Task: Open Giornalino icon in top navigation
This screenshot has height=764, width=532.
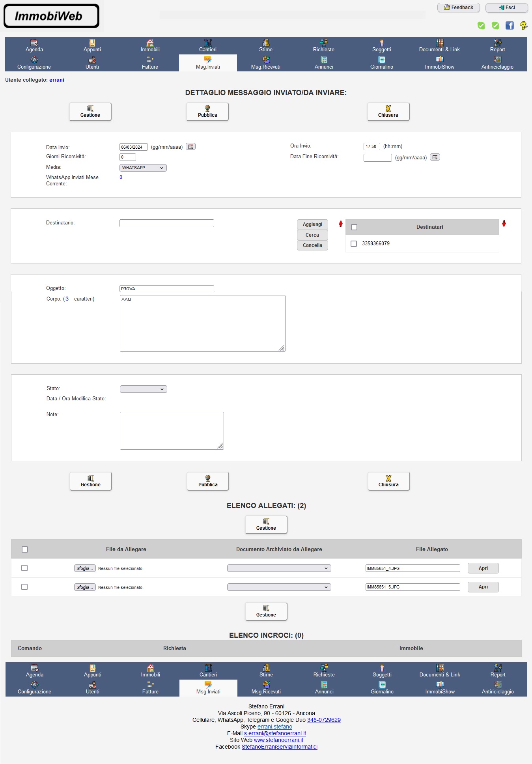Action: [382, 60]
